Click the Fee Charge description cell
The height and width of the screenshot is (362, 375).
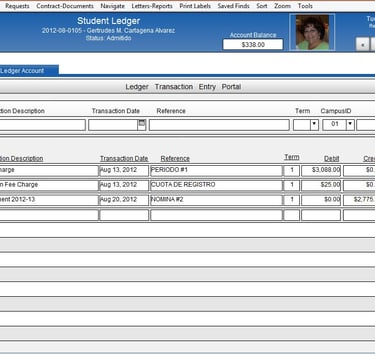click(49, 185)
